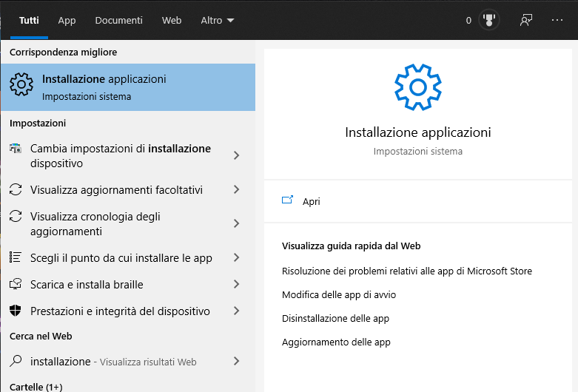
Task: Open the App filter tab
Action: [67, 20]
